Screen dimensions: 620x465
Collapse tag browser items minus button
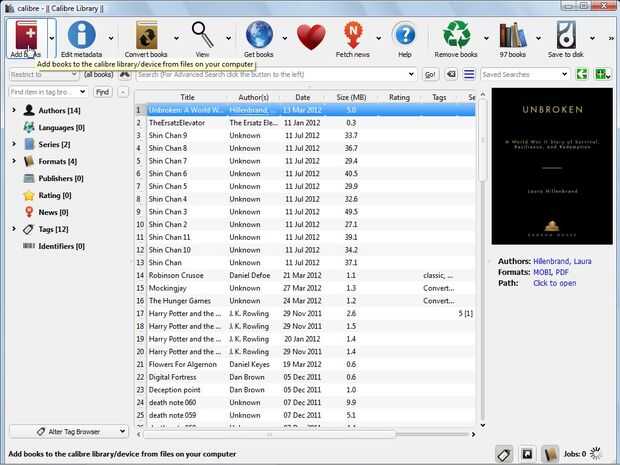coord(123,92)
